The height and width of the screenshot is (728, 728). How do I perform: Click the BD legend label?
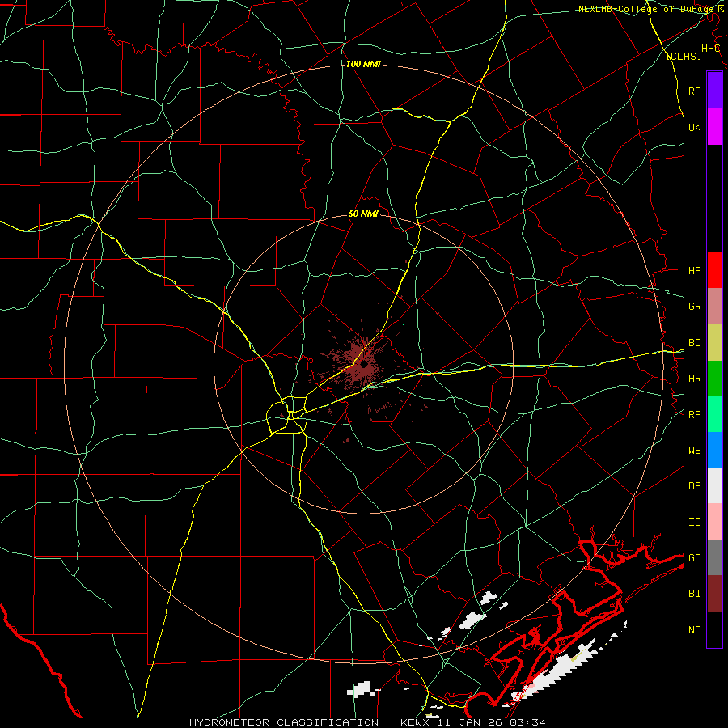coord(694,343)
